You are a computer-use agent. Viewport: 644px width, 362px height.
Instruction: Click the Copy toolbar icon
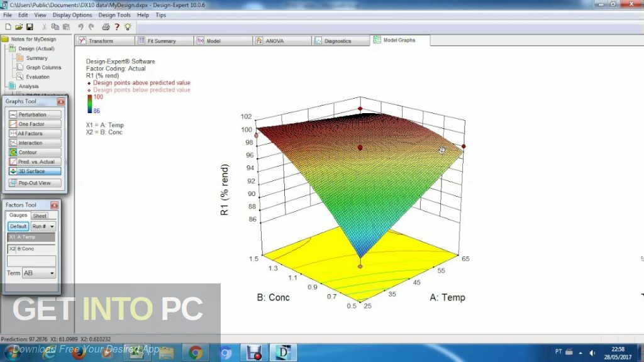(55, 27)
